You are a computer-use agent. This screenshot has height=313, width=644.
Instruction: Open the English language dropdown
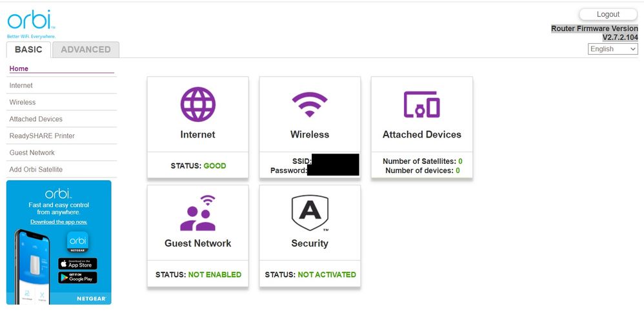click(x=612, y=49)
